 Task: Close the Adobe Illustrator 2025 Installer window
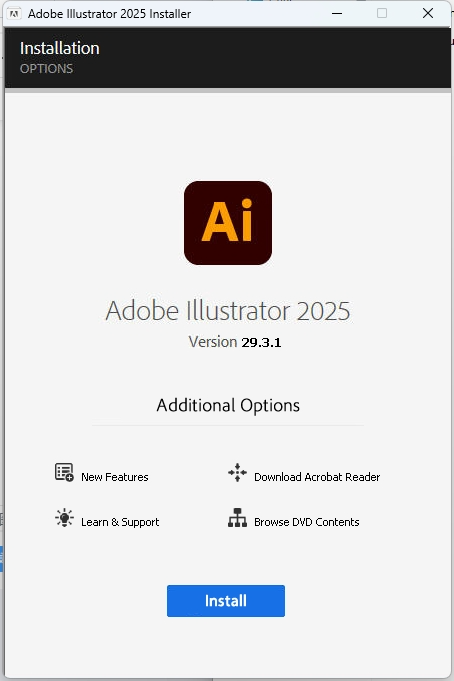point(428,13)
